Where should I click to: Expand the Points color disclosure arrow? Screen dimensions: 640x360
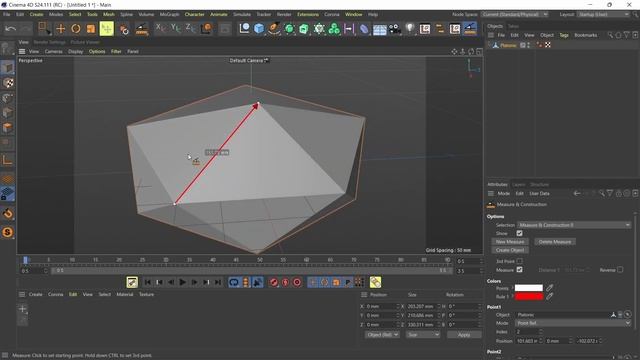click(x=512, y=288)
